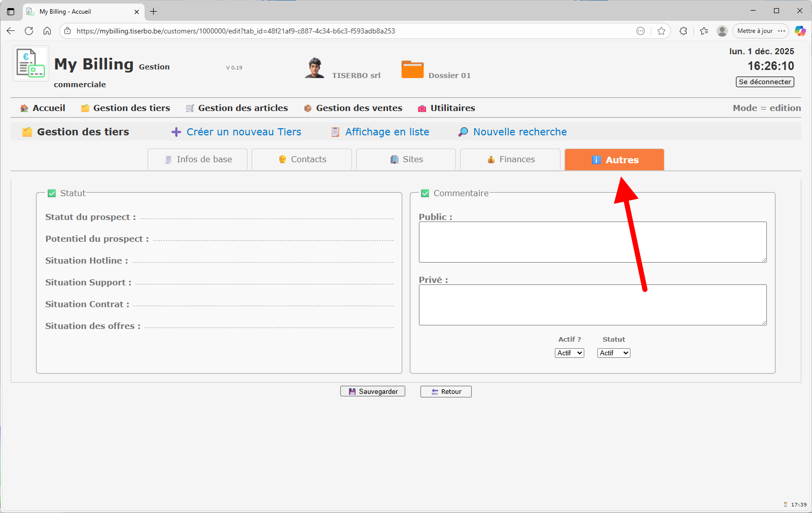The width and height of the screenshot is (812, 513).
Task: Add page to favorites star icon
Action: (661, 31)
